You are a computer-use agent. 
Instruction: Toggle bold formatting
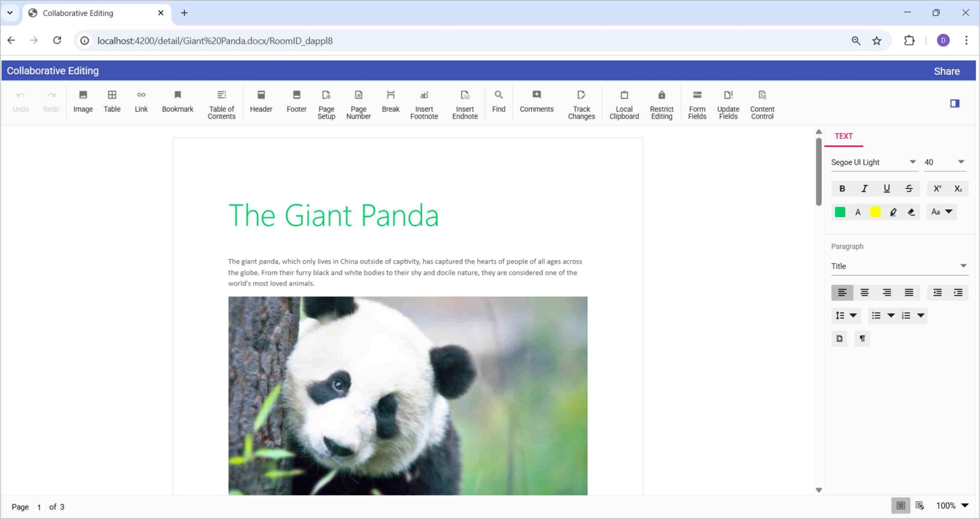842,189
